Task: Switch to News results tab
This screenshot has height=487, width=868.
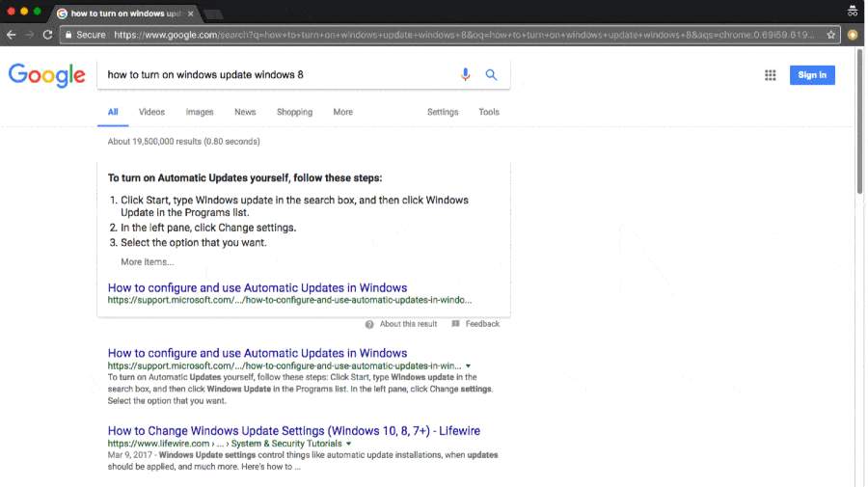Action: (245, 112)
